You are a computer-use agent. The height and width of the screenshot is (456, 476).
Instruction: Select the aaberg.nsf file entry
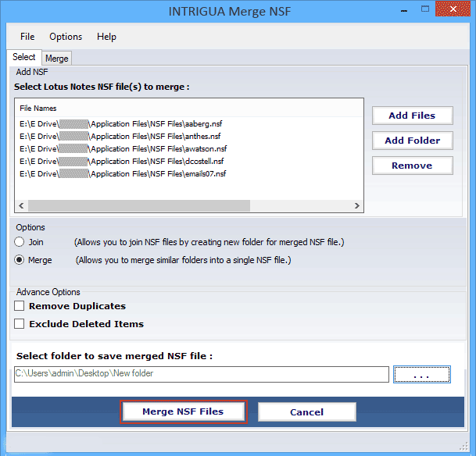121,123
